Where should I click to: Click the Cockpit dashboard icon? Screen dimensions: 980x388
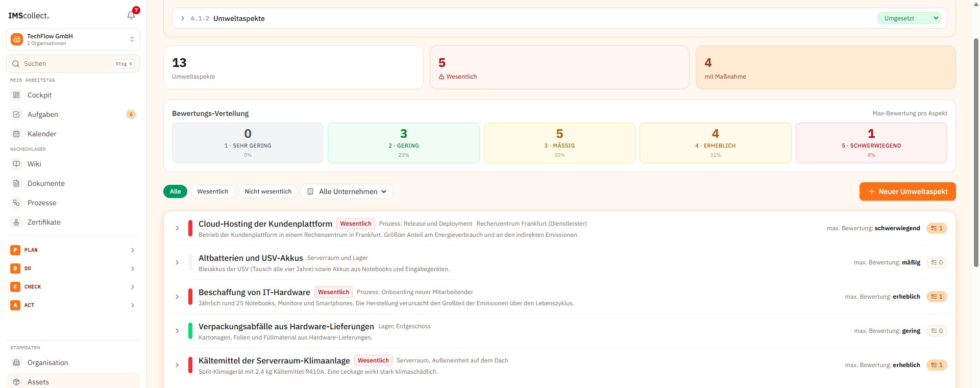tap(16, 95)
